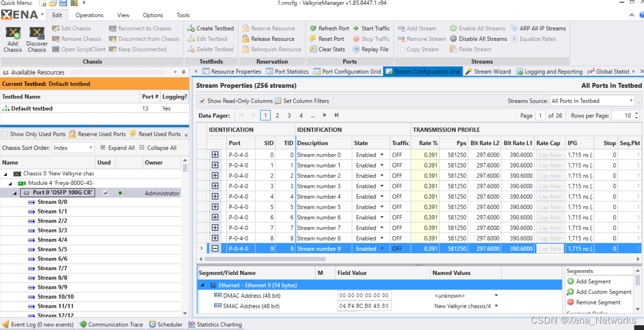The image size is (644, 330).
Task: Collapse Chassis 0 tree node
Action: [x=5, y=174]
